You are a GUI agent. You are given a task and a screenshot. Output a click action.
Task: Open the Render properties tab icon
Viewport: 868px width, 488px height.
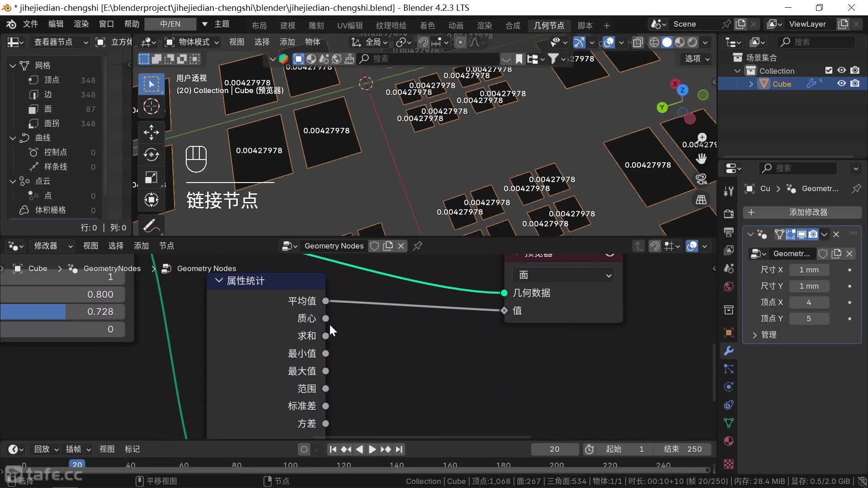[x=728, y=213]
